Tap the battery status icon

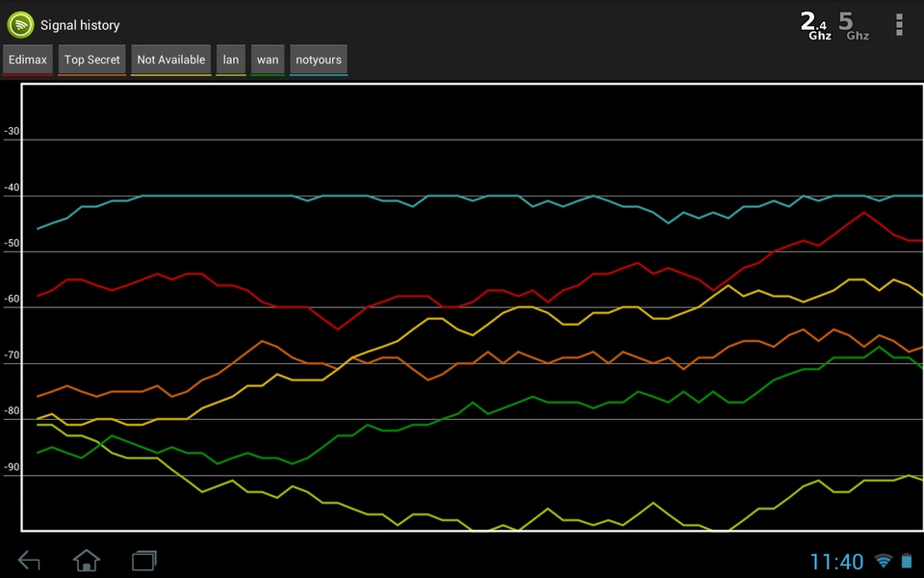pyautogui.click(x=907, y=561)
